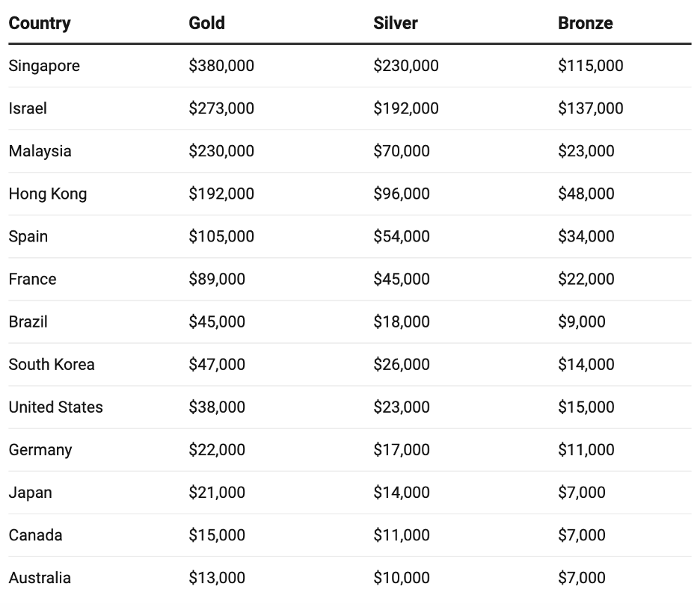The height and width of the screenshot is (610, 700).
Task: Click Japan's $21,000 gold value
Action: pos(217,492)
